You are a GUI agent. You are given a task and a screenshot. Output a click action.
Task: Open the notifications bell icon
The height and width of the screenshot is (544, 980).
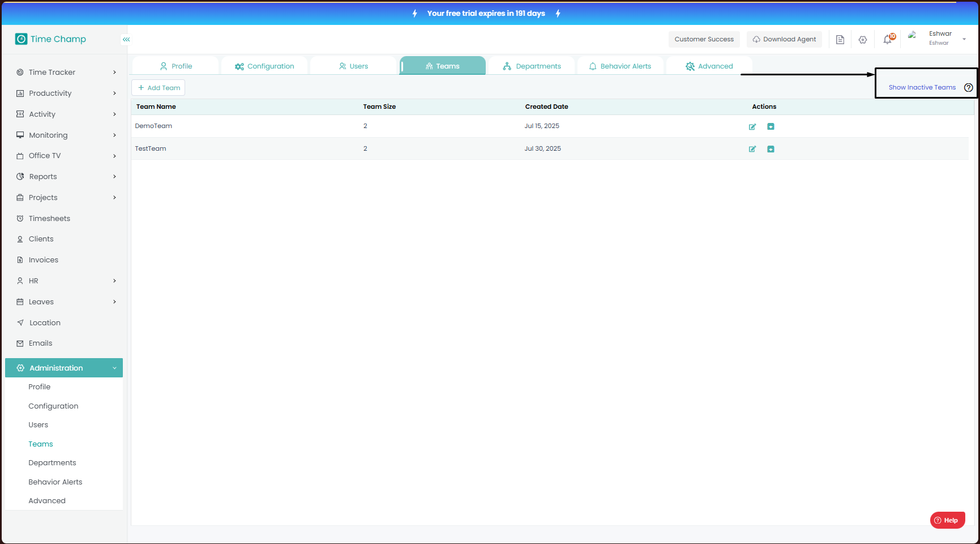pos(888,40)
